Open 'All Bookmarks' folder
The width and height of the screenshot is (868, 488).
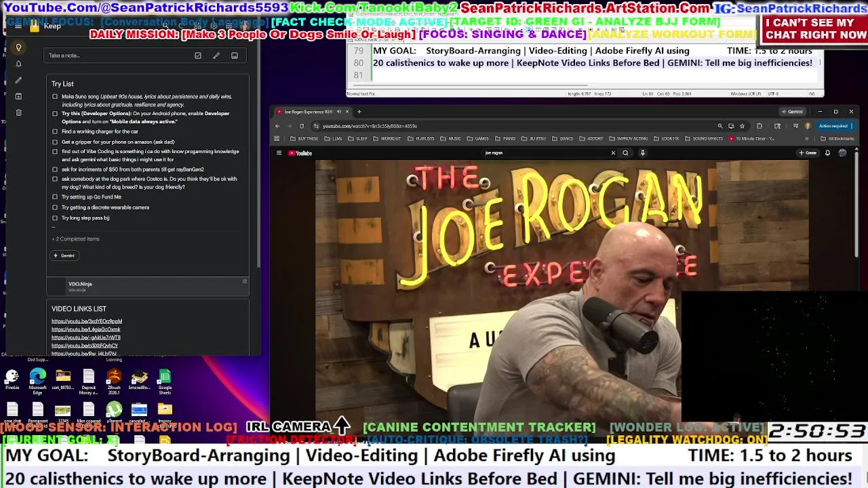[837, 139]
